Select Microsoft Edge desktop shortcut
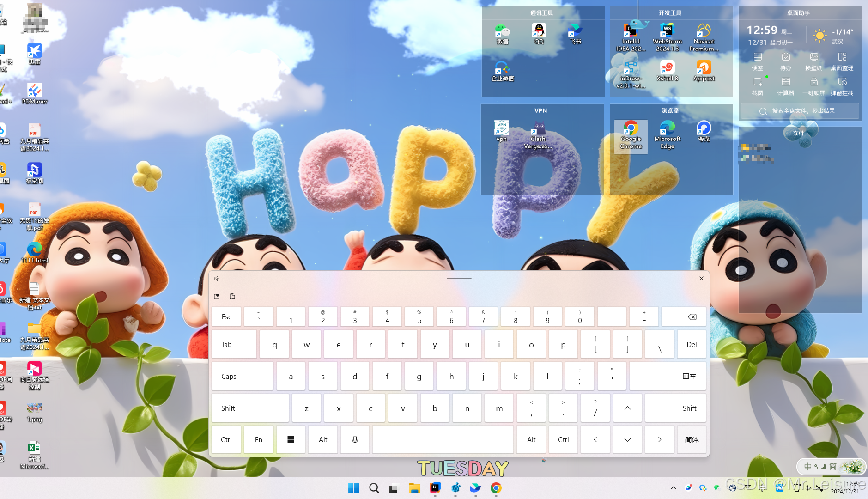This screenshot has height=499, width=868. [668, 135]
